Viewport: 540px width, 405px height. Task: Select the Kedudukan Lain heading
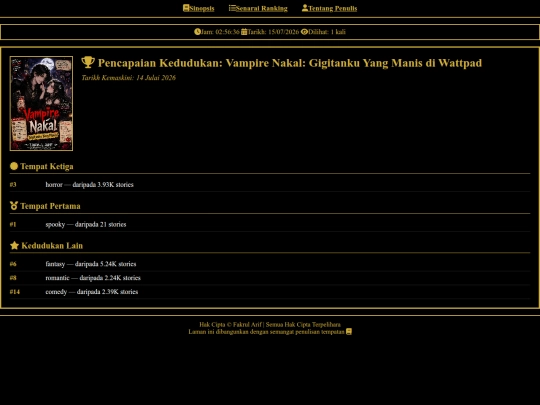[52, 246]
